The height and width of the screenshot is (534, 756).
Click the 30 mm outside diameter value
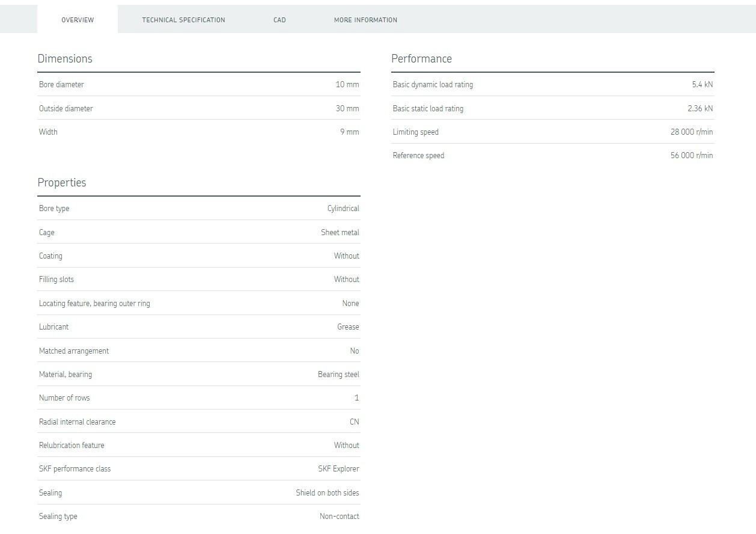click(347, 108)
